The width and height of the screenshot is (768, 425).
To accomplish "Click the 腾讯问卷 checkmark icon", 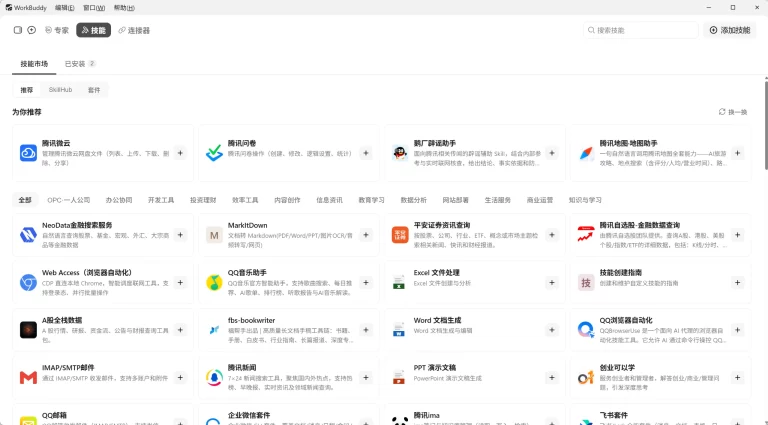I will (x=214, y=153).
